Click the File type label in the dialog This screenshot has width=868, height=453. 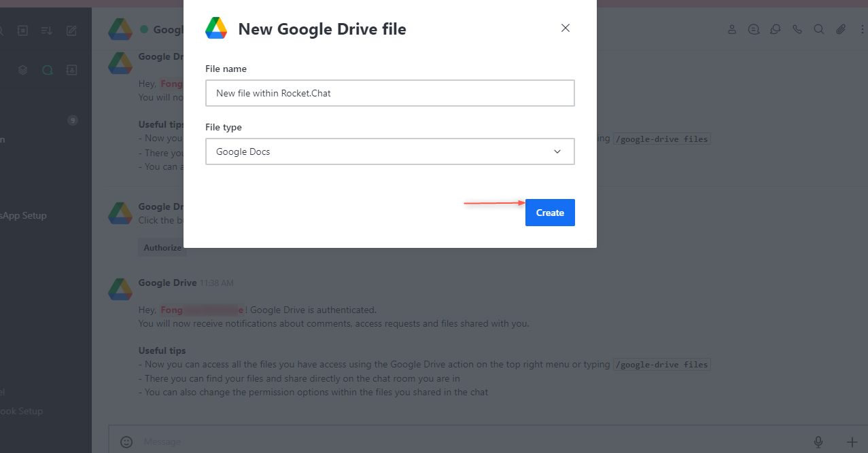[x=224, y=127]
